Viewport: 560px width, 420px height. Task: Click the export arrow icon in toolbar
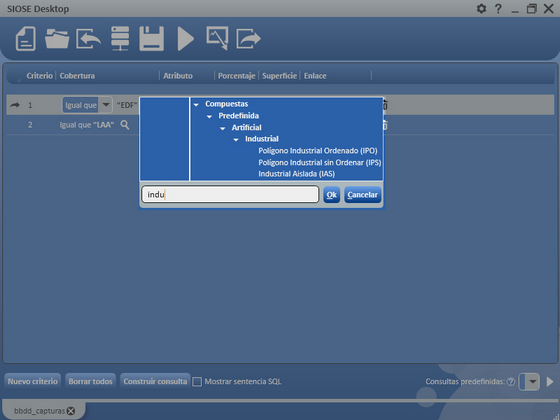249,39
